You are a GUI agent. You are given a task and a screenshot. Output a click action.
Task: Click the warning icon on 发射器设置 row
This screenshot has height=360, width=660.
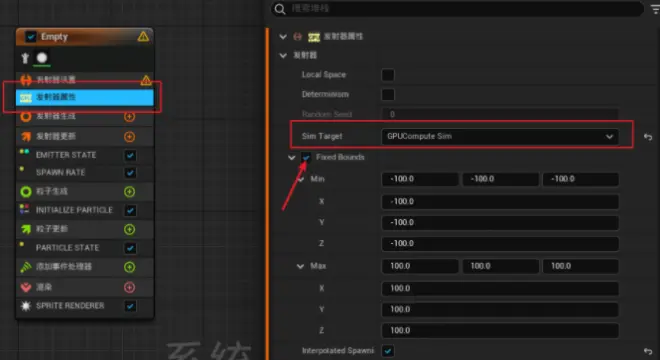coord(146,80)
